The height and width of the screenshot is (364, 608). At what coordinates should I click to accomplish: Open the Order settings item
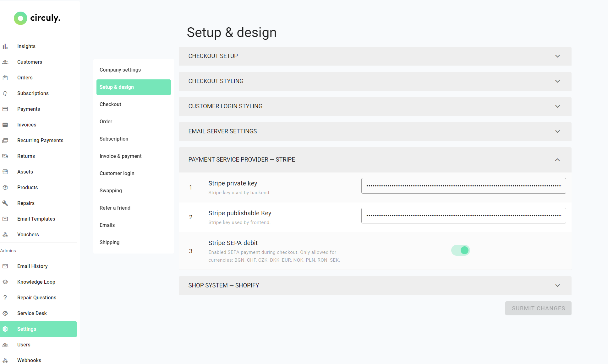tap(134, 122)
